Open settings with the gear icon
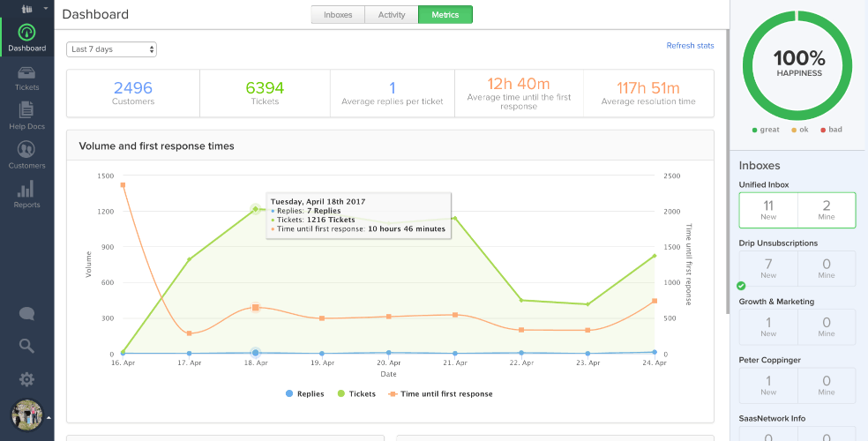The width and height of the screenshot is (868, 441). coord(26,379)
